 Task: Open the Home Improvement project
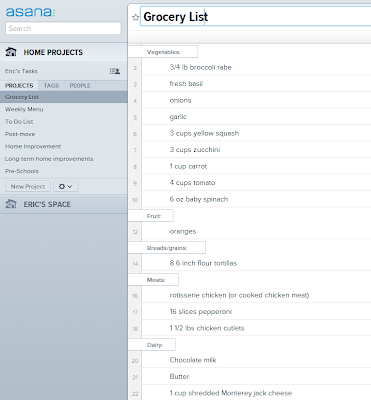point(33,146)
